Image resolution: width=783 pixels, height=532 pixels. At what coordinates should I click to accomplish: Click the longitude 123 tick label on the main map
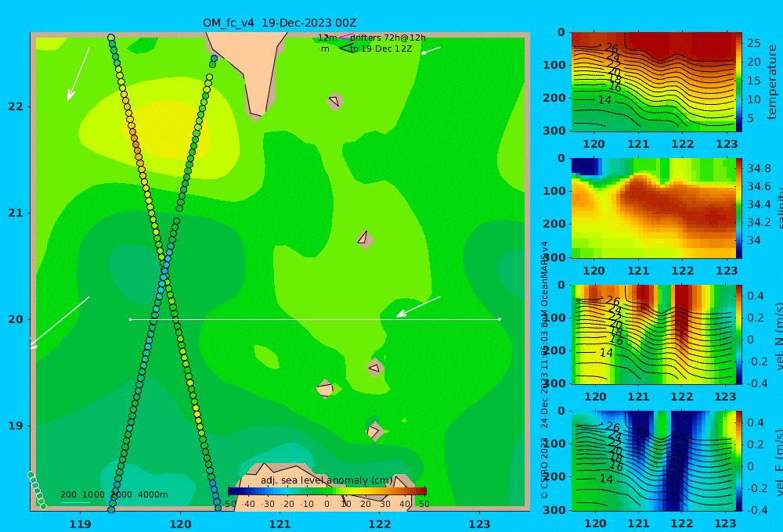click(479, 524)
